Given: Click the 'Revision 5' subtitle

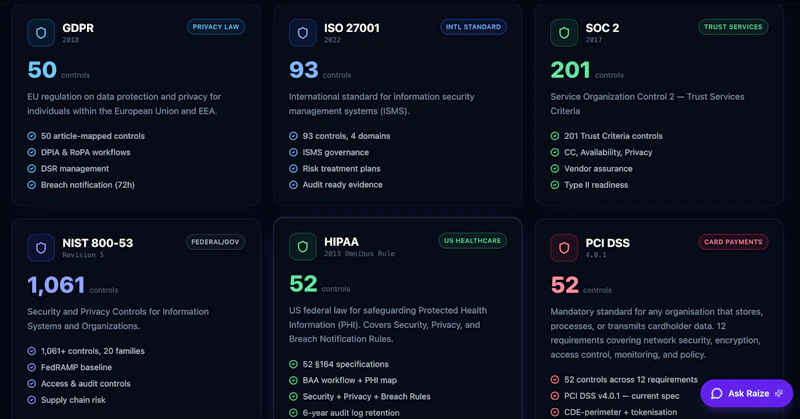Looking at the screenshot, I should click(83, 255).
